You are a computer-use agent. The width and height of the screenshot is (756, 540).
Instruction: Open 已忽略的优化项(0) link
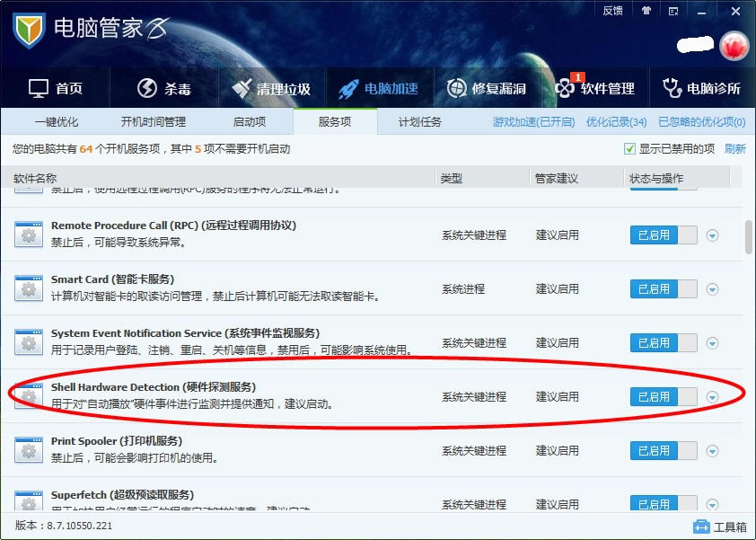(701, 122)
